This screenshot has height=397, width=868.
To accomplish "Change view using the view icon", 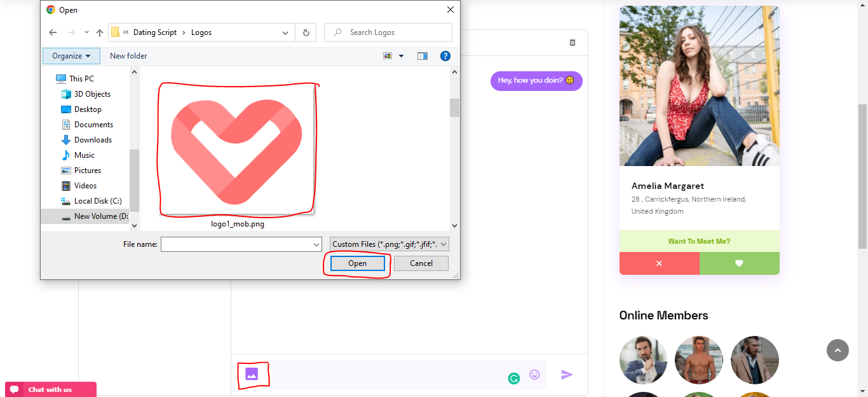I will [388, 56].
